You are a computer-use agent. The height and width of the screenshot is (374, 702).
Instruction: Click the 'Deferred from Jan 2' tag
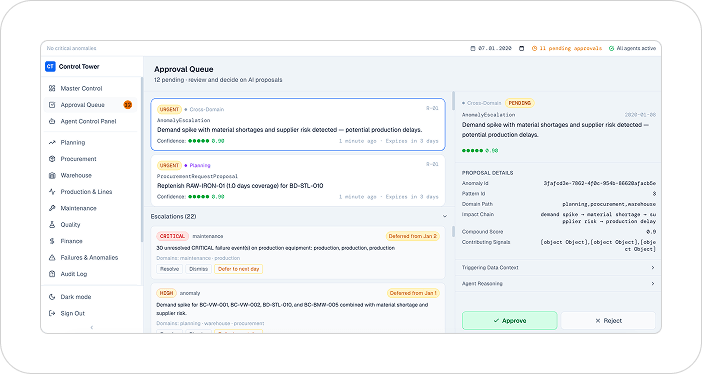tap(412, 236)
